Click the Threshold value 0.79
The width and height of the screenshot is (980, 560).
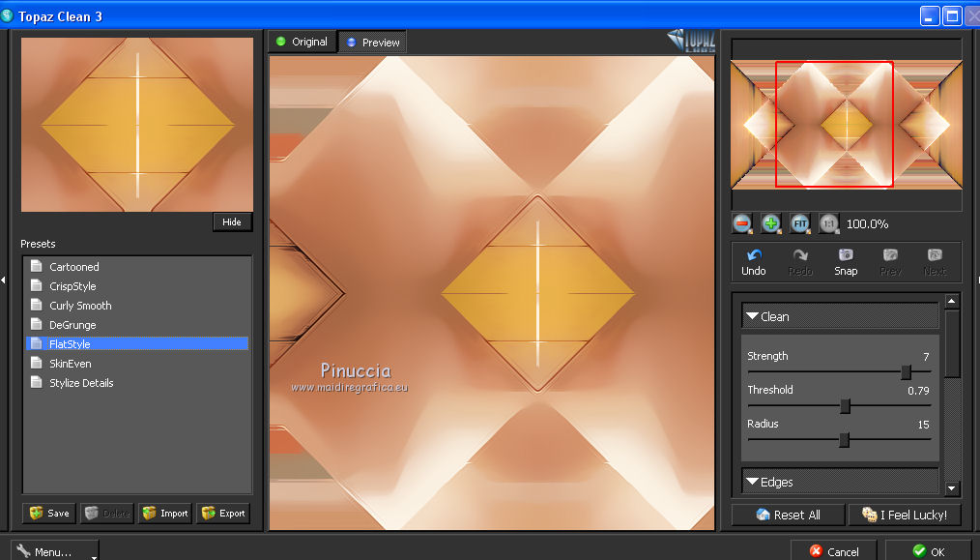pos(918,391)
